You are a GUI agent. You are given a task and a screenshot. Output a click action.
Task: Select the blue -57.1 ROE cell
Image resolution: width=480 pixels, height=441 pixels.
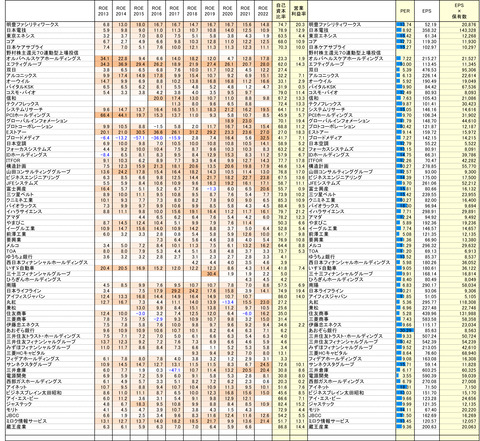[x=139, y=138]
